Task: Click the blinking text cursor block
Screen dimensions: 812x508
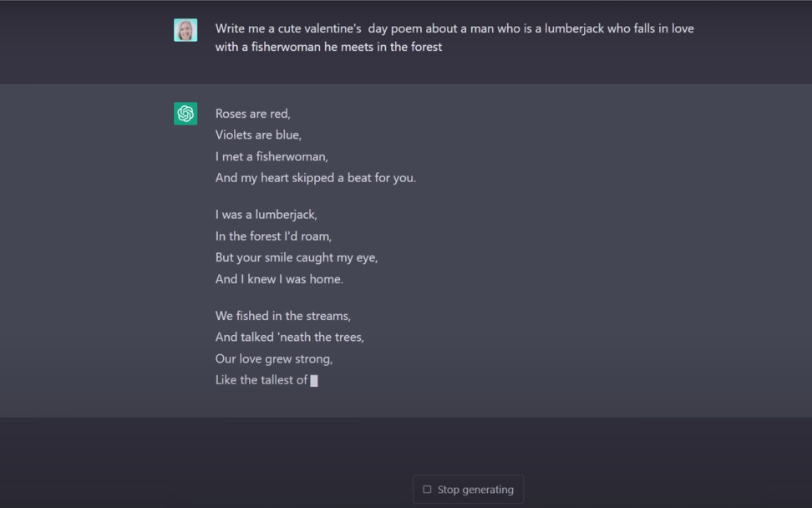Action: [314, 381]
